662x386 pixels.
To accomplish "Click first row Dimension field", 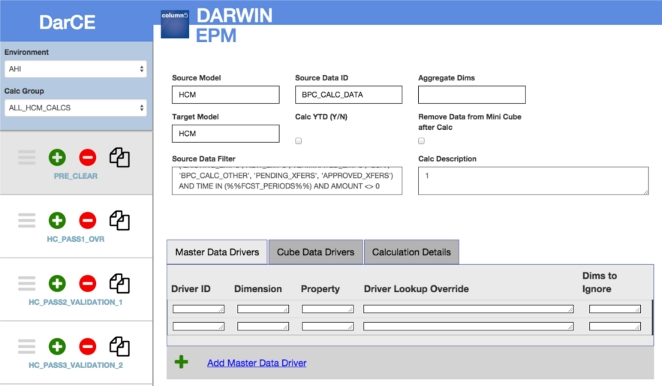I will pyautogui.click(x=263, y=309).
